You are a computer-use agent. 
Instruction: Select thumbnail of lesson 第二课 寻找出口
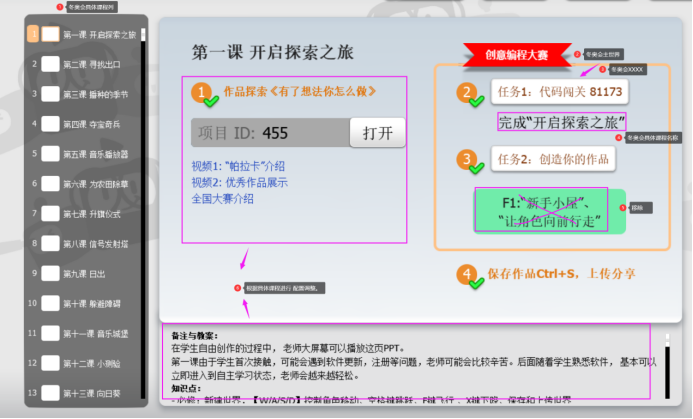[x=50, y=64]
